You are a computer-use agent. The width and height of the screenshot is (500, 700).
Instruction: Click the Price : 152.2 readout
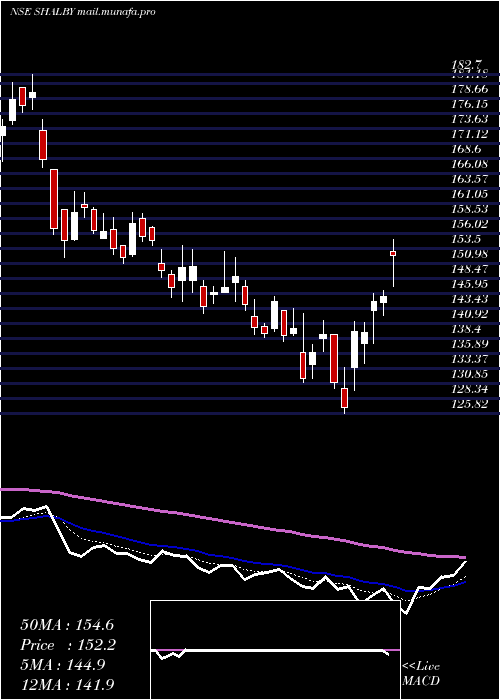coord(68,645)
